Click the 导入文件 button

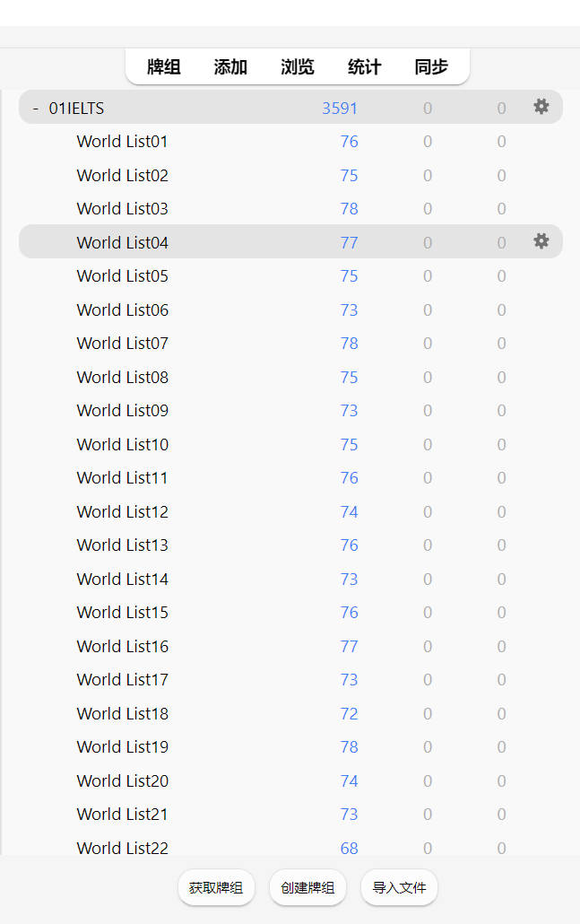pyautogui.click(x=399, y=888)
